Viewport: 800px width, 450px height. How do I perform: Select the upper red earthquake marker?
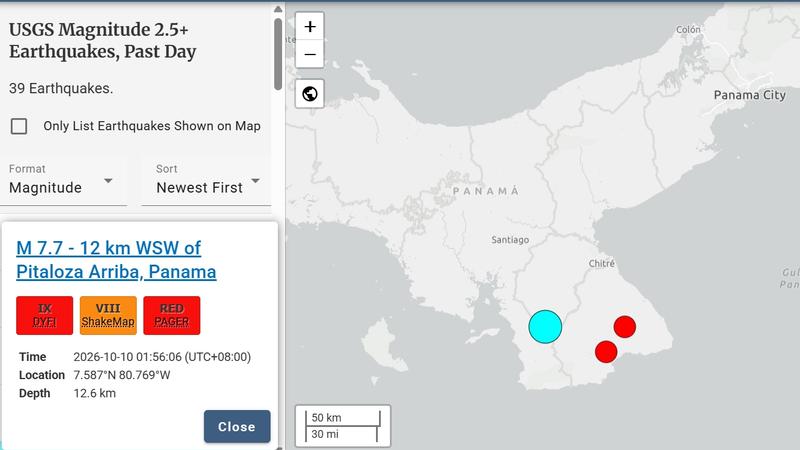click(624, 327)
